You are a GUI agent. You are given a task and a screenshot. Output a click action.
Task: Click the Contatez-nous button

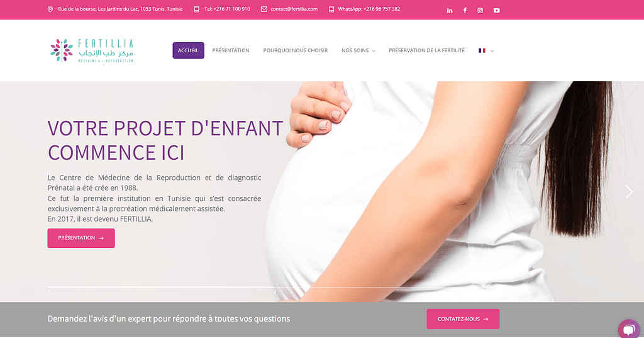463,319
